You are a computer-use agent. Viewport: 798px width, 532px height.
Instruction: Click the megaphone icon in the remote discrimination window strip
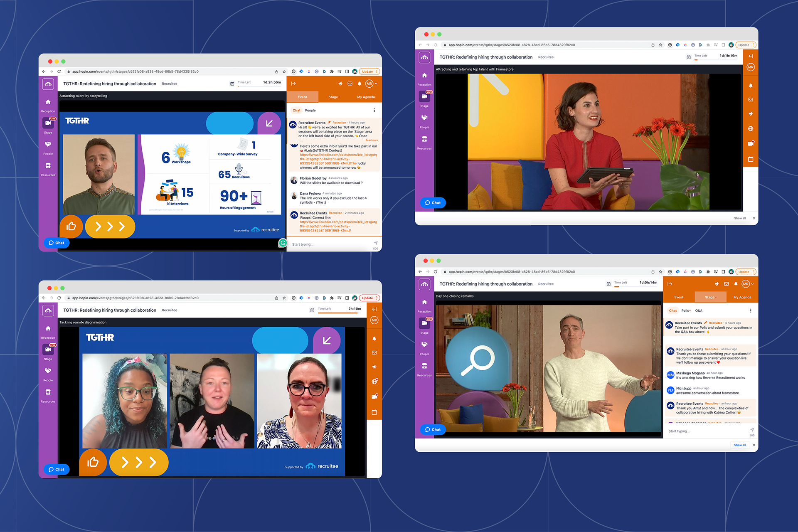tap(374, 367)
